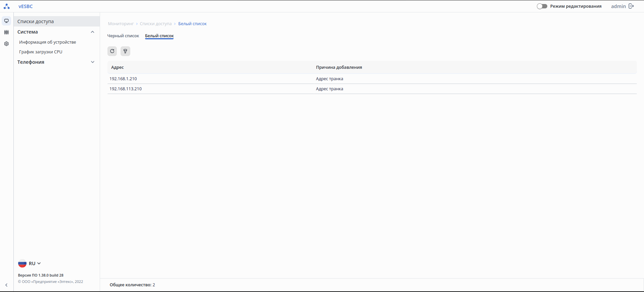644x292 pixels.
Task: Collapse sidebar with bottom-left arrow
Action: tap(6, 285)
